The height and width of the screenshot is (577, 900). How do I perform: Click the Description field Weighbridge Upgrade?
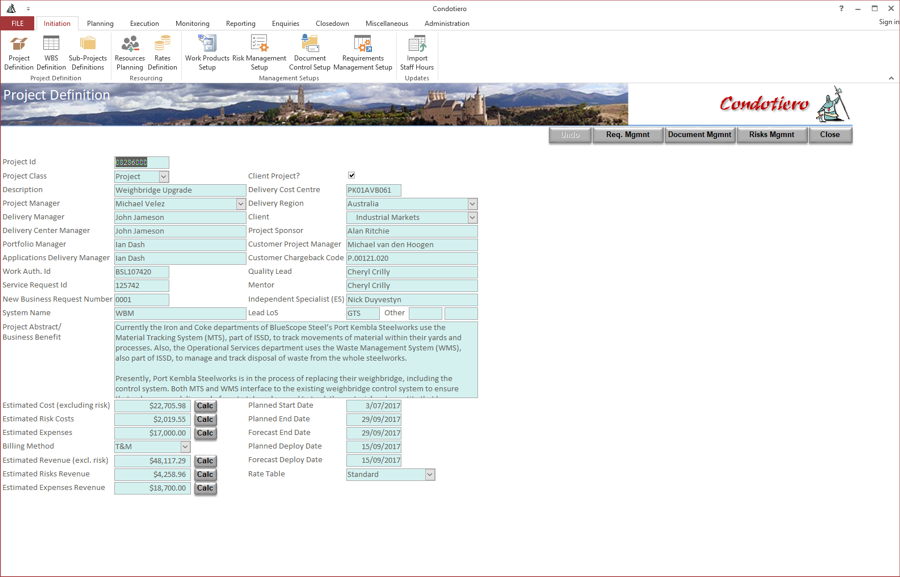pyautogui.click(x=180, y=190)
